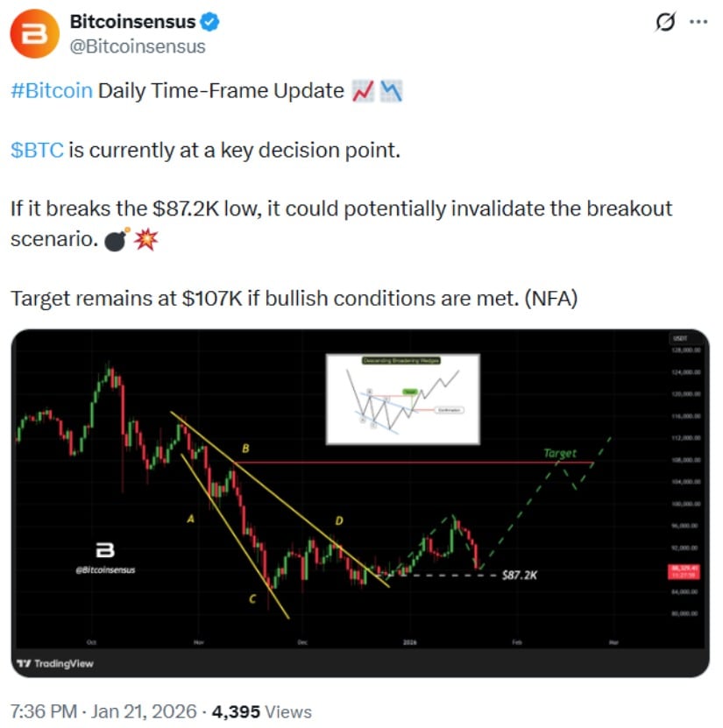Click the chart-increasing emoji in the tweet
This screenshot has width=723, height=728.
point(363,91)
